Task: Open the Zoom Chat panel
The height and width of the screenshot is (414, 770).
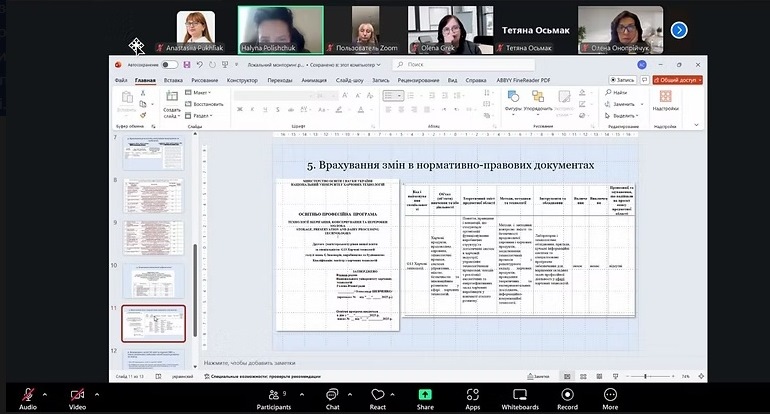Action: pos(331,395)
